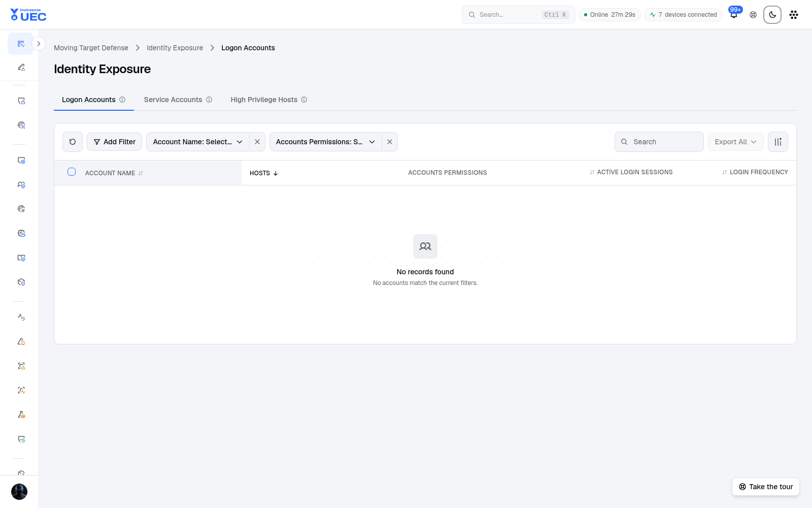812x508 pixels.
Task: Click the table Search field
Action: (659, 142)
